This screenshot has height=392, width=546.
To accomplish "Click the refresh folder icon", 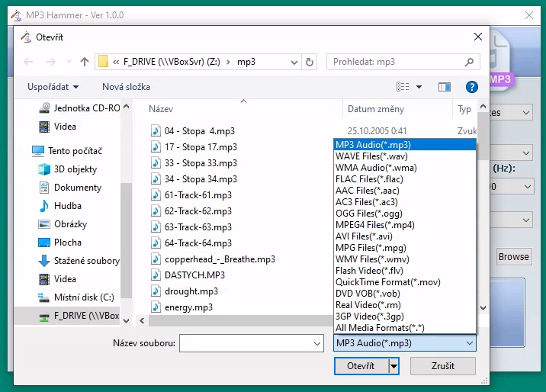I will [310, 62].
